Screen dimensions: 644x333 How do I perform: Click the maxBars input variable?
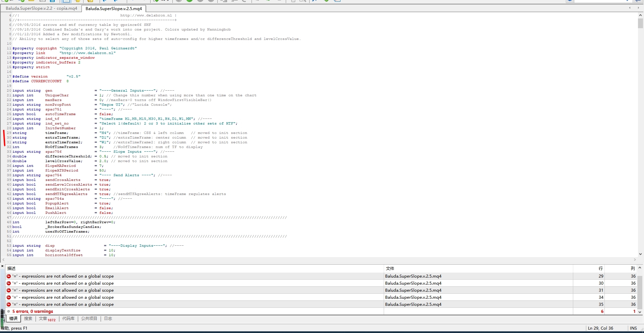pyautogui.click(x=53, y=100)
